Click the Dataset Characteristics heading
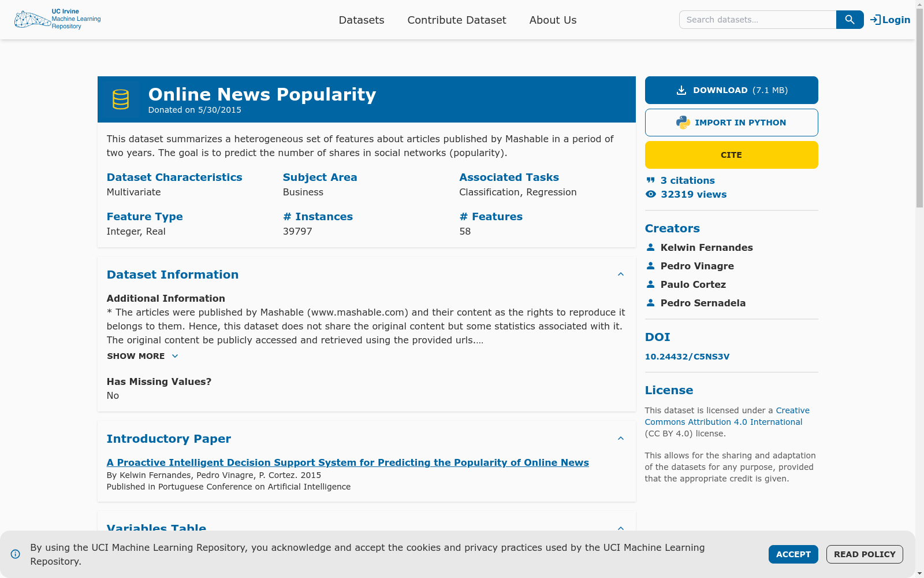The width and height of the screenshot is (924, 578). pos(174,177)
